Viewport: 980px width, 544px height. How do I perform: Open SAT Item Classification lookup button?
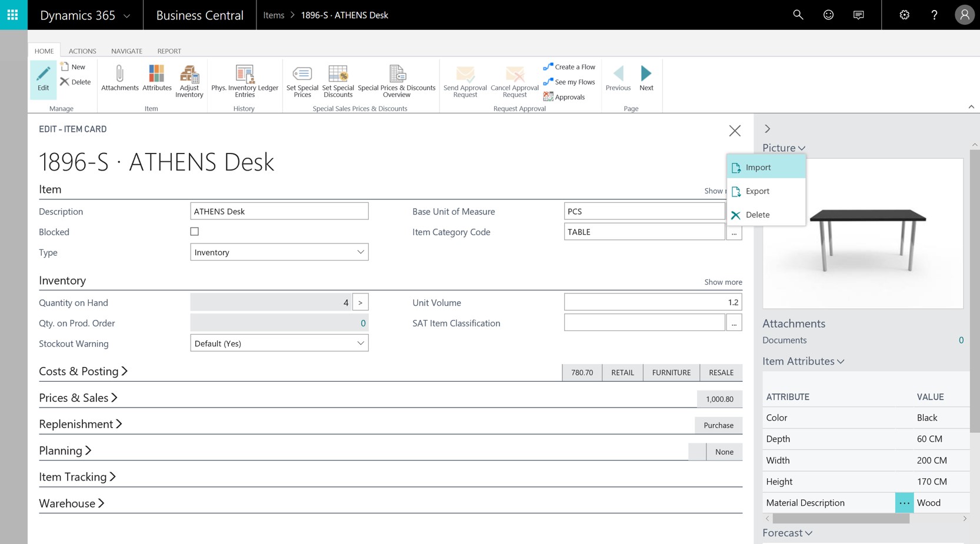(x=734, y=323)
